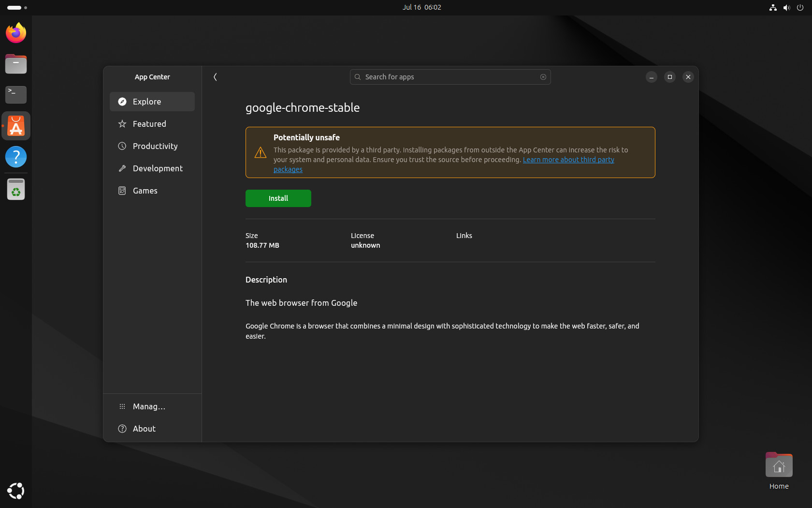Viewport: 812px width, 508px height.
Task: Open the Manage section
Action: [152, 406]
